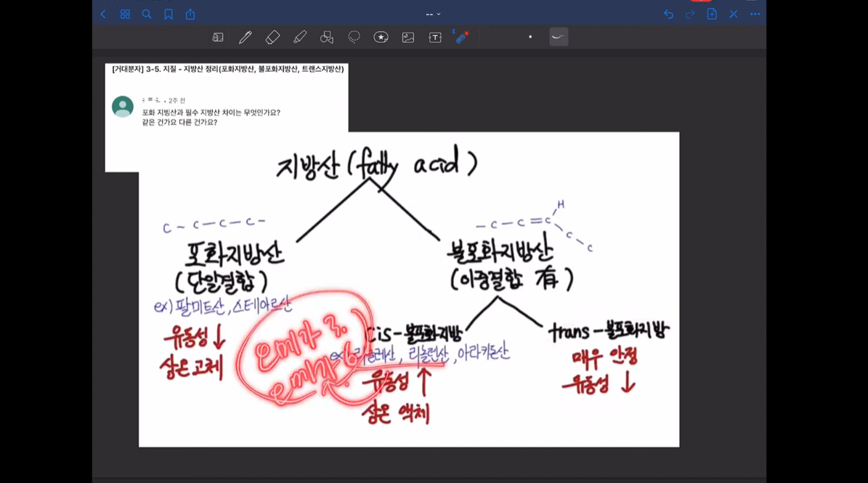Screen dimensions: 868x483
Task: Insert an image with the Image tool
Action: 407,36
